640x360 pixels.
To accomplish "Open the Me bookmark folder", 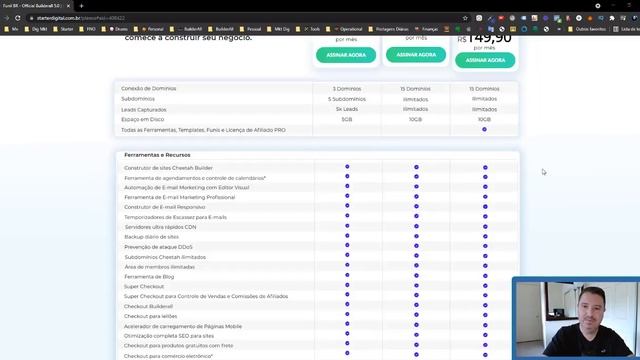I will [11, 29].
